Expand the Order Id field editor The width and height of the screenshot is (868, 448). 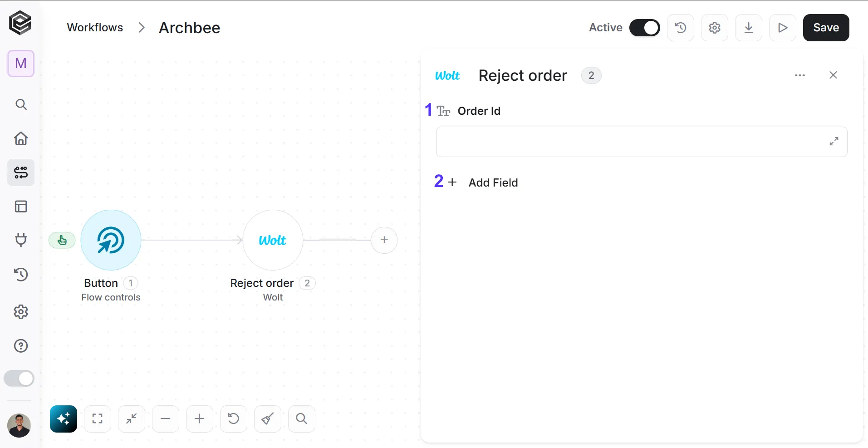(834, 142)
